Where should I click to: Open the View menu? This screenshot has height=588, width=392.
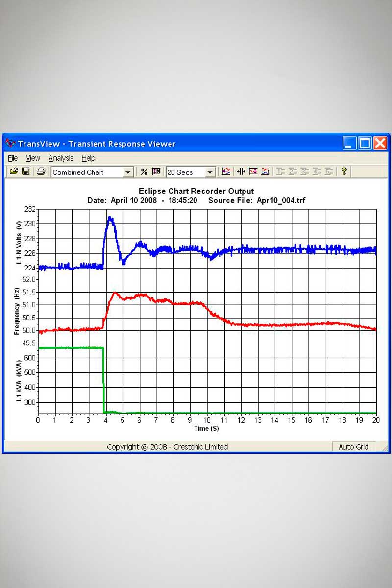[33, 158]
